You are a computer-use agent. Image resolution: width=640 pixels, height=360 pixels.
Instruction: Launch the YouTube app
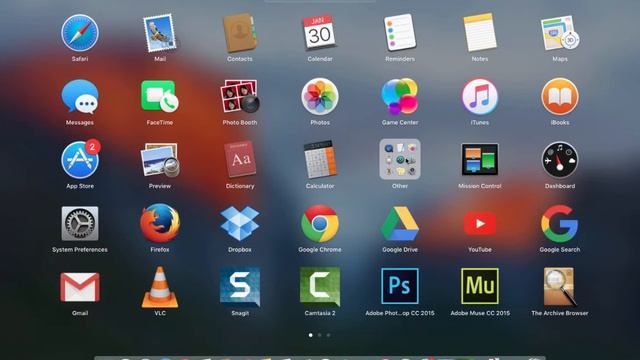(480, 223)
